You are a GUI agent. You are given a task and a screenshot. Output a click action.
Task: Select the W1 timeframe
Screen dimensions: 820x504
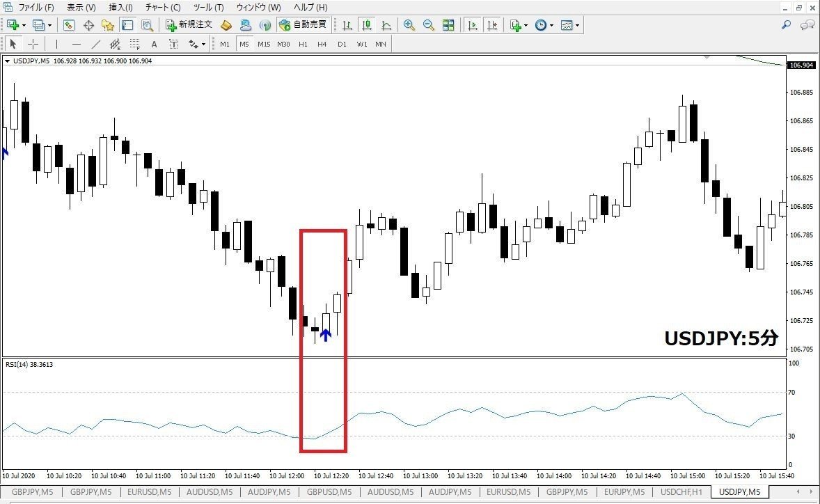(362, 44)
